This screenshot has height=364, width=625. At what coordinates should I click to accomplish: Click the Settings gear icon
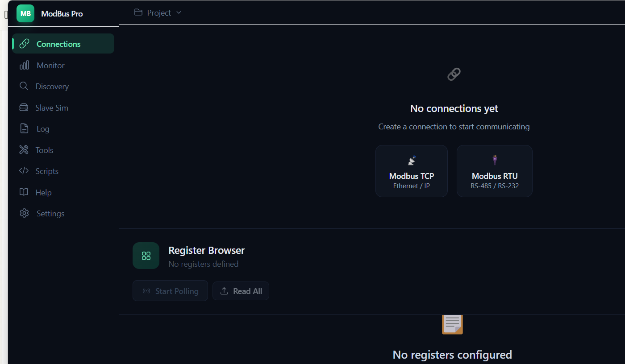pos(25,213)
